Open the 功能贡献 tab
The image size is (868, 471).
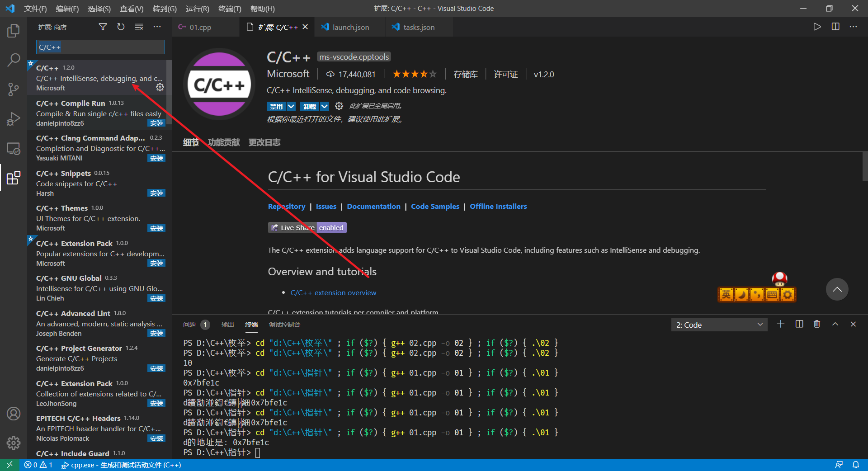pos(224,142)
